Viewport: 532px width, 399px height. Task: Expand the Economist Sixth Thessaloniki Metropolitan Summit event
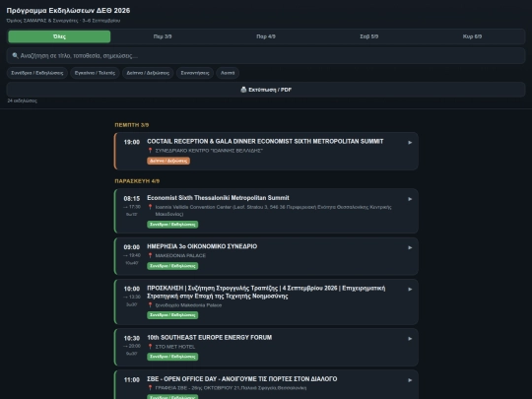click(x=410, y=199)
